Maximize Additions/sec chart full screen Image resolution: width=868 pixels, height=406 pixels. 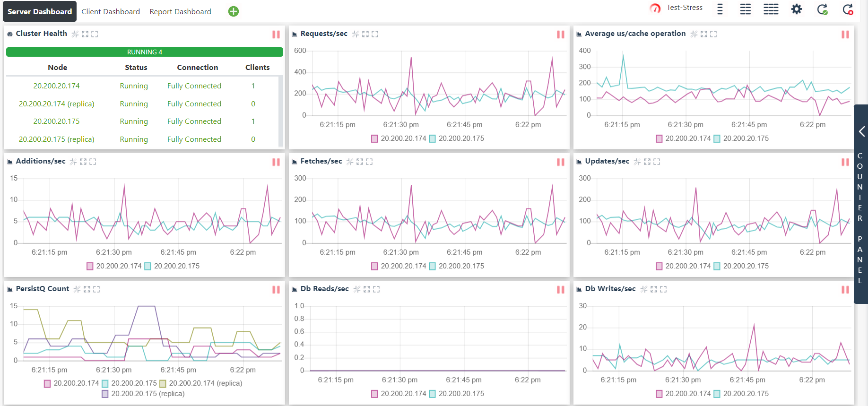pyautogui.click(x=93, y=162)
